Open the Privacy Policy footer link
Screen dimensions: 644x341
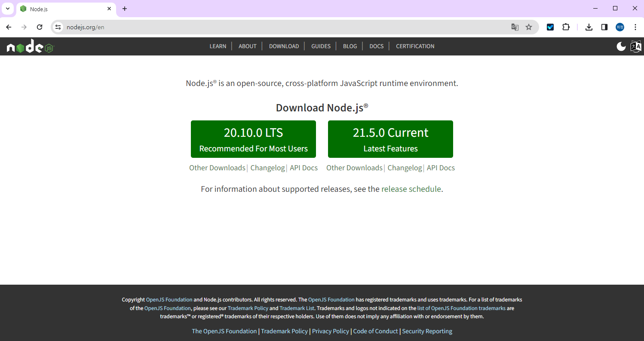[331, 331]
